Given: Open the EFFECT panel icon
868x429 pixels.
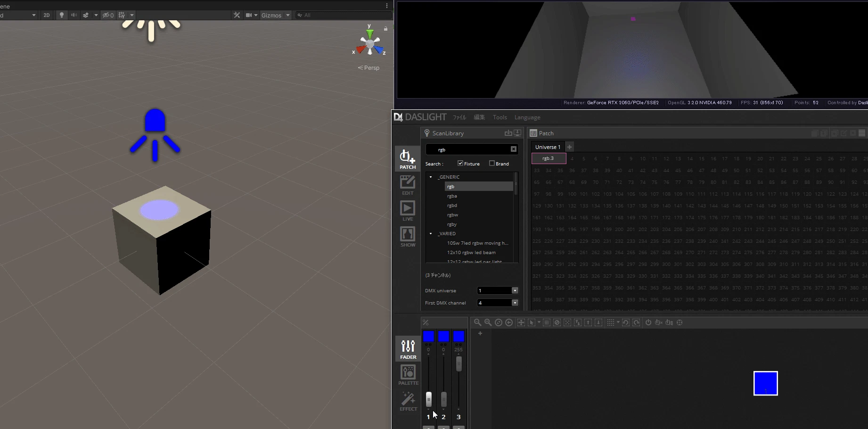Looking at the screenshot, I should click(x=408, y=401).
